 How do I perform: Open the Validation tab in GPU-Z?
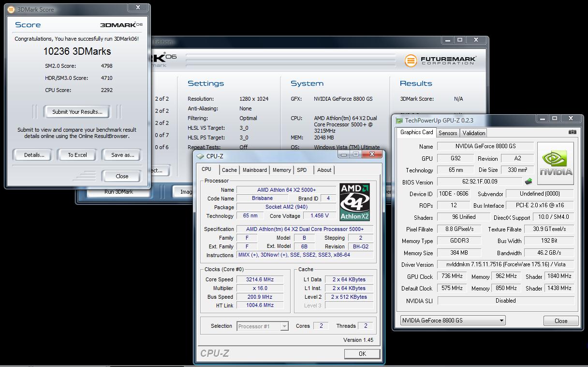474,133
